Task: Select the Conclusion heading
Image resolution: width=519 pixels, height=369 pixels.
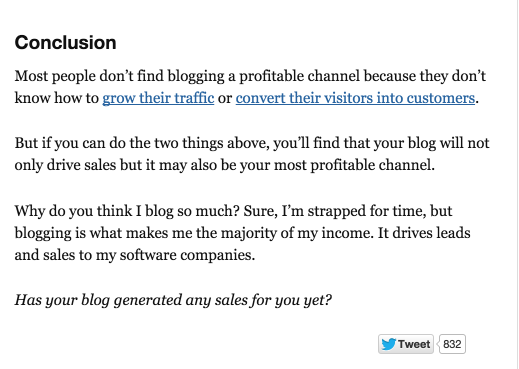Action: coord(65,43)
